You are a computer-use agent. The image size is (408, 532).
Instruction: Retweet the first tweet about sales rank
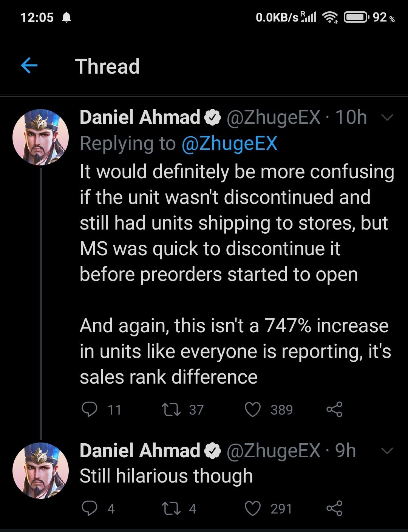pos(171,409)
